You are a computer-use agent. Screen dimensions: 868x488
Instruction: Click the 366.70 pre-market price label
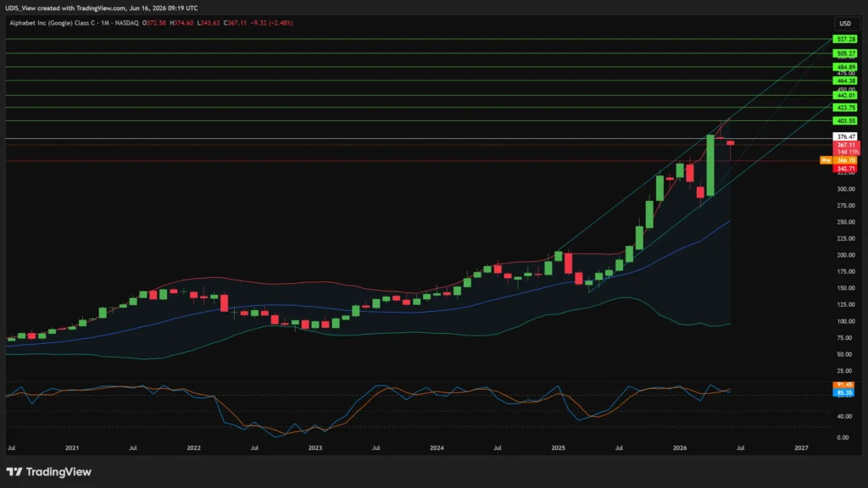(846, 160)
